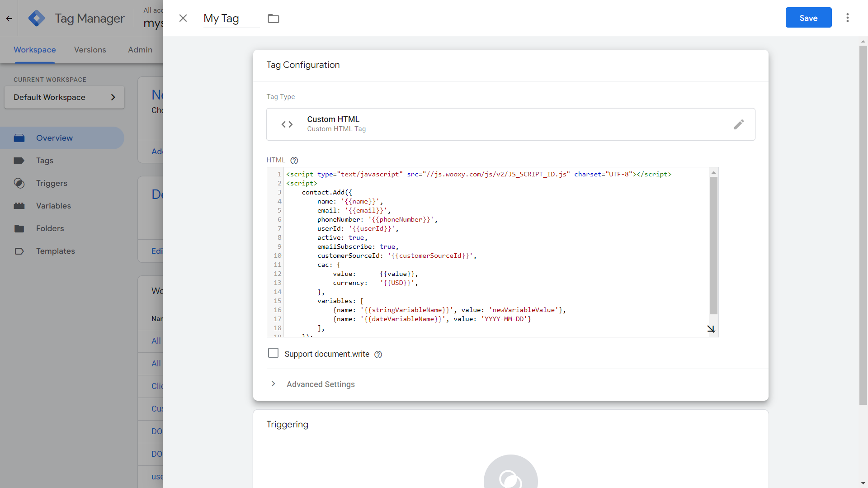This screenshot has width=868, height=488.
Task: Click the HTML help question mark icon
Action: [x=294, y=161]
